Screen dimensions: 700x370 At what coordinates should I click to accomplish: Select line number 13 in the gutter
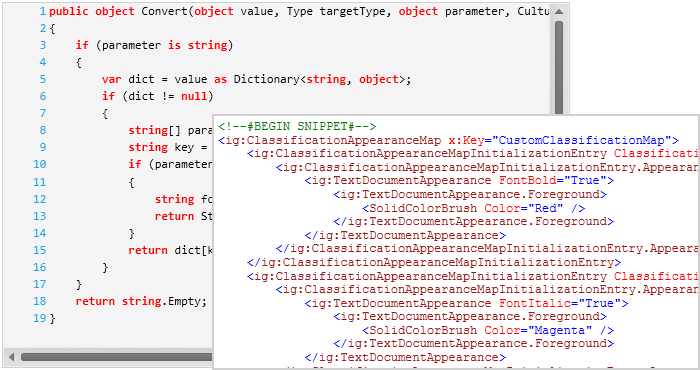pos(39,216)
